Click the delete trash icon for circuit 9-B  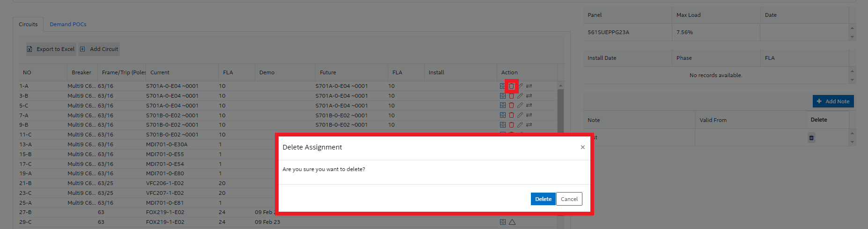pyautogui.click(x=511, y=125)
